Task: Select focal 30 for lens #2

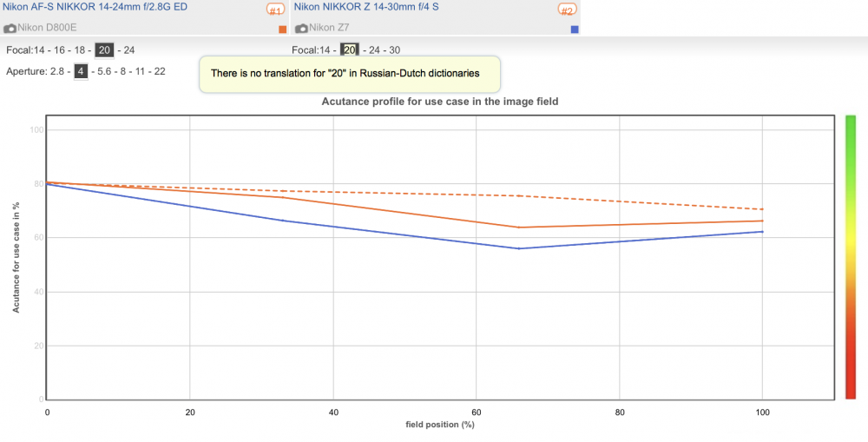Action: 395,50
